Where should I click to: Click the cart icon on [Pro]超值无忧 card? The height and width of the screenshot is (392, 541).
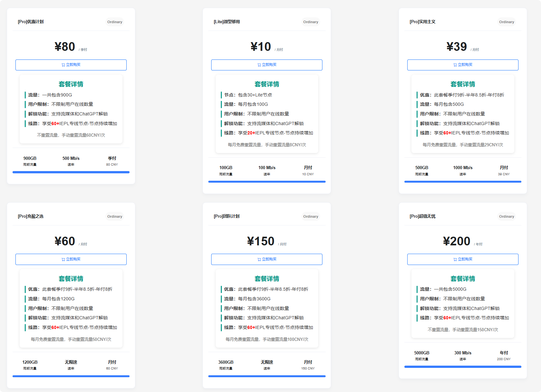tap(455, 259)
